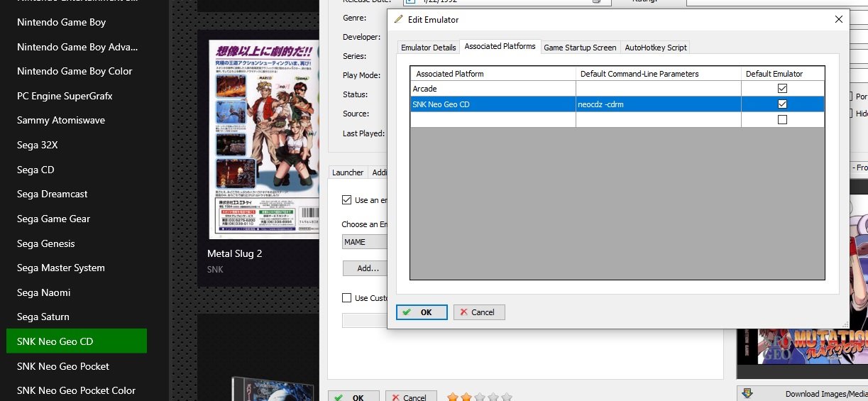Toggle Default Emulator checkbox for SNK Neo Geo CD
Viewport: 868px width, 401px height.
[782, 104]
